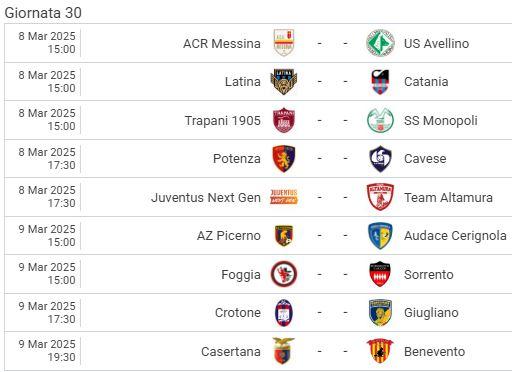Click the Potenza lion crest
Viewport: 512px width, 372px height.
284,159
